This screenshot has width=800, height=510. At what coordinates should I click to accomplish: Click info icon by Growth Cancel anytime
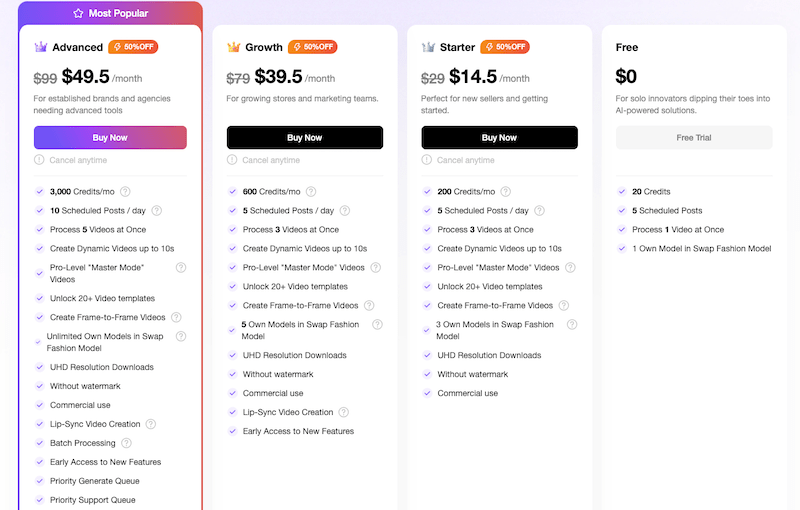[233, 160]
